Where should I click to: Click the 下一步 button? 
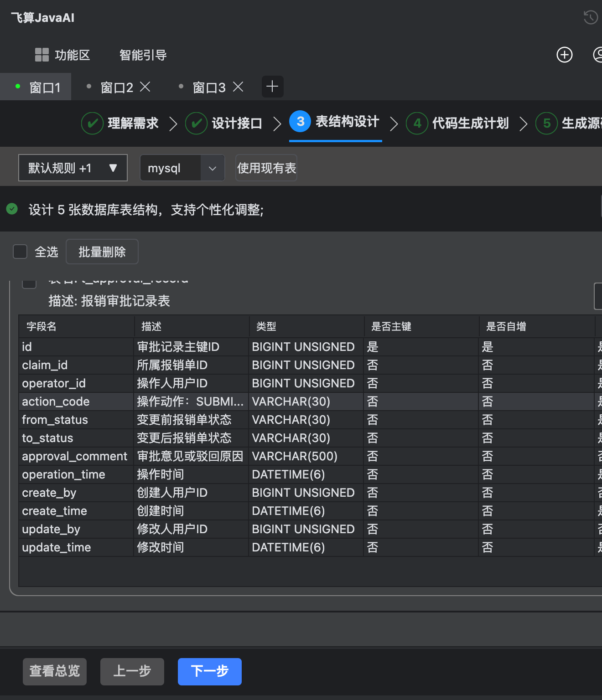click(210, 671)
